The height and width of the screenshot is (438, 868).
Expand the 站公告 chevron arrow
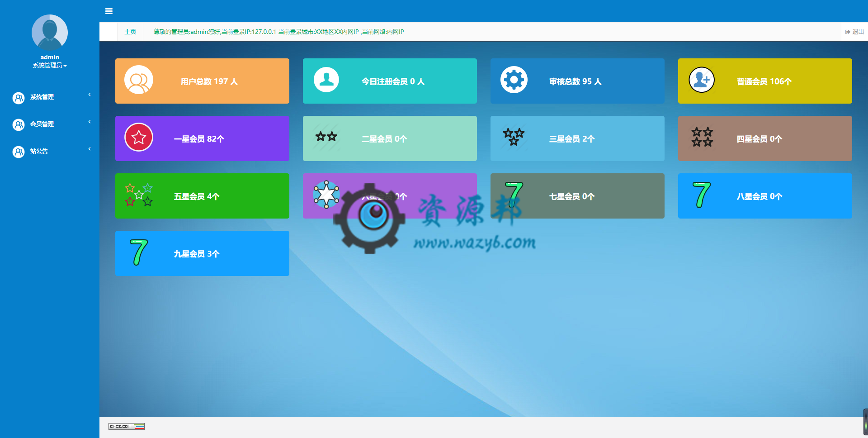coord(90,149)
